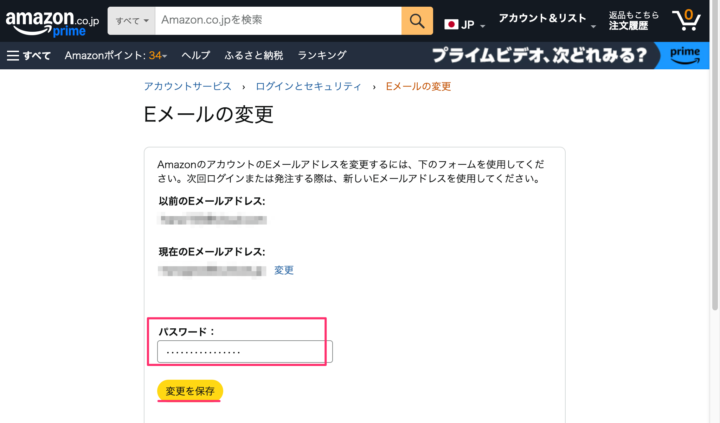The width and height of the screenshot is (720, 423).
Task: Expand the すべて search category dropdown
Action: pyautogui.click(x=131, y=20)
